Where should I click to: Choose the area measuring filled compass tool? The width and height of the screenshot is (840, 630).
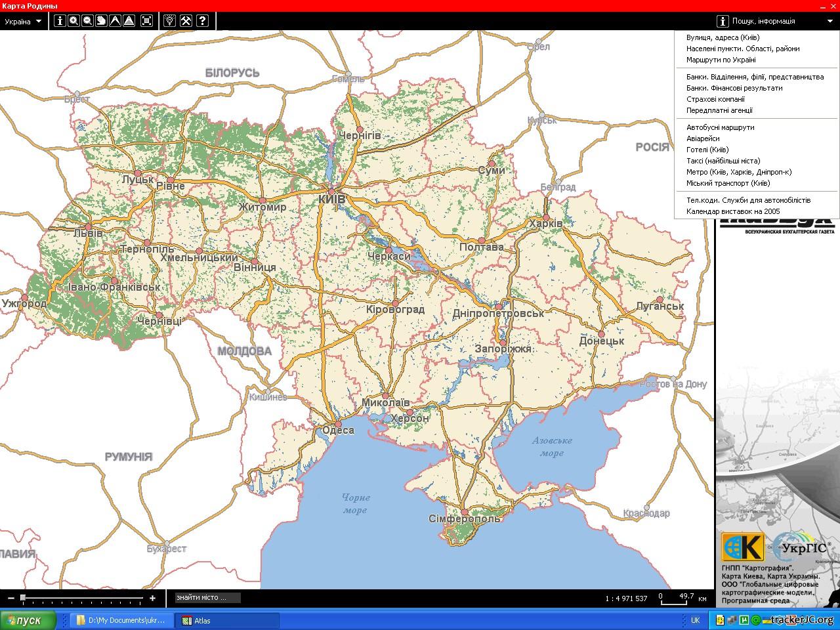[129, 21]
